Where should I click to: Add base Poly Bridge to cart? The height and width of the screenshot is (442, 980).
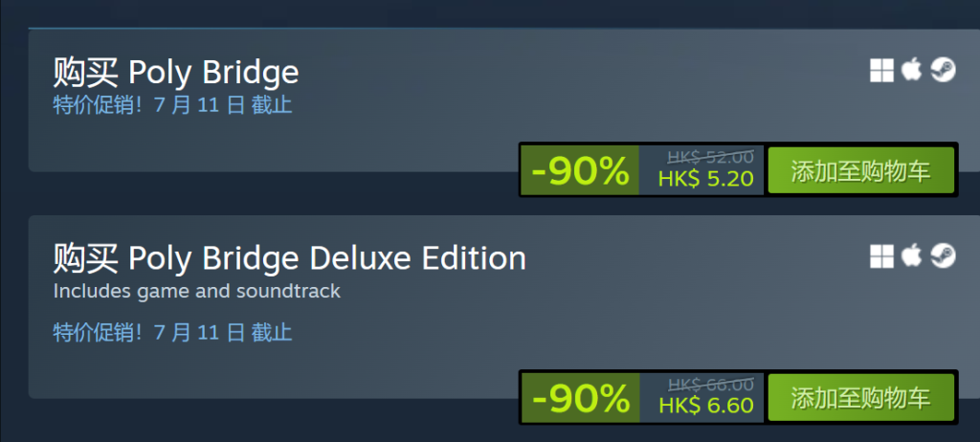click(x=861, y=170)
